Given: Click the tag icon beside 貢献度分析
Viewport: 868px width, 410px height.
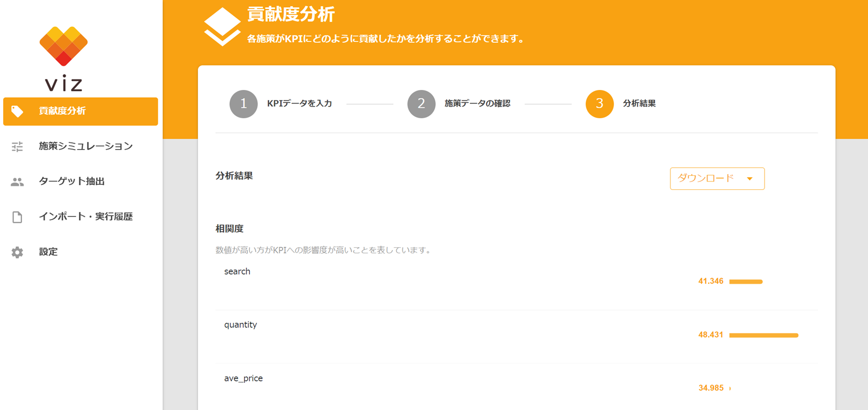Looking at the screenshot, I should (x=17, y=111).
